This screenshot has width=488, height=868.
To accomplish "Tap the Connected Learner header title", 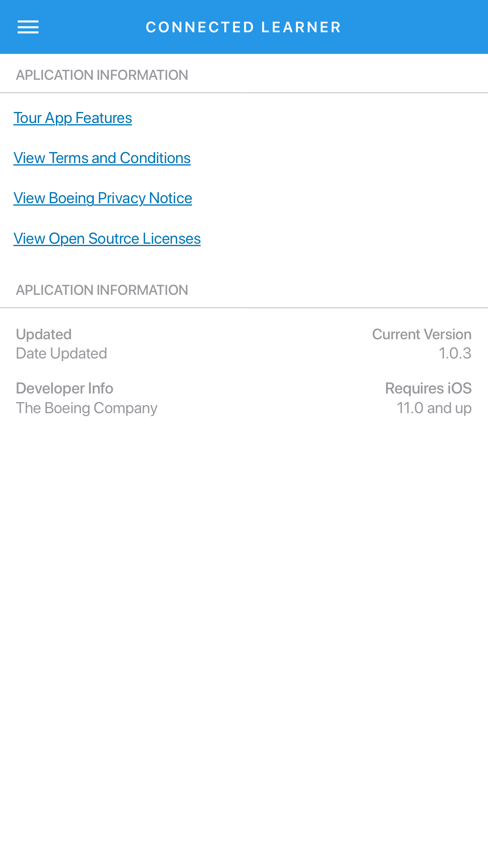I will 243,27.
